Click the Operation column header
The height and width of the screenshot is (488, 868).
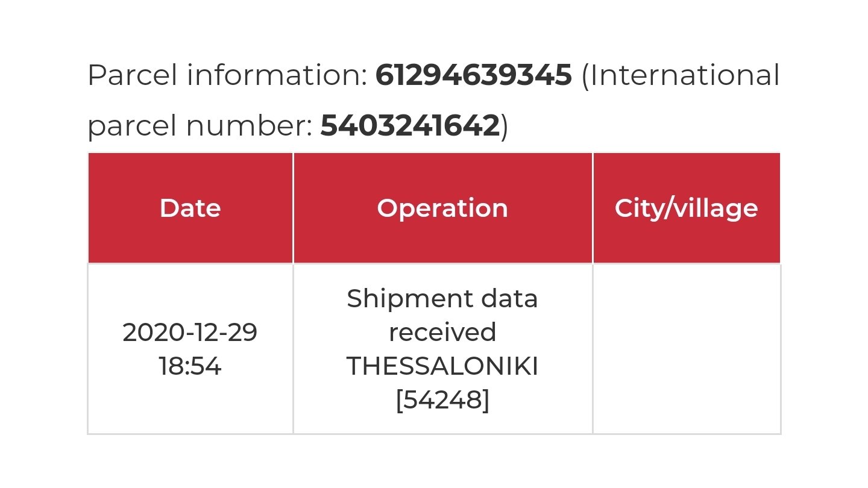tap(442, 208)
